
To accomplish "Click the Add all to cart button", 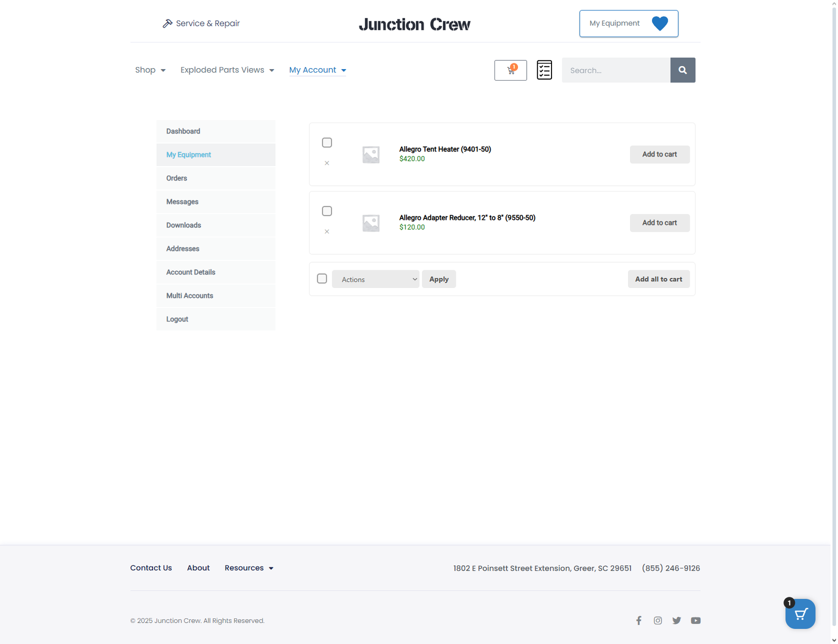I will 658,279.
